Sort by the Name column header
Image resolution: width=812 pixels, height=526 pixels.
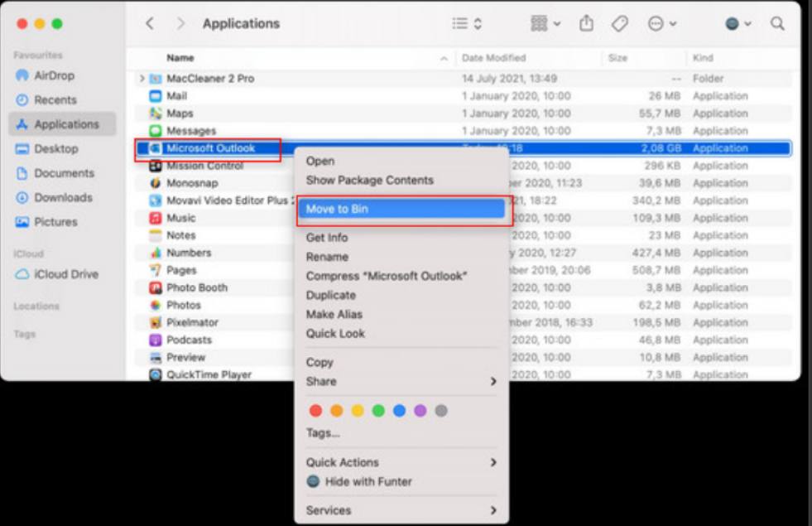click(180, 58)
